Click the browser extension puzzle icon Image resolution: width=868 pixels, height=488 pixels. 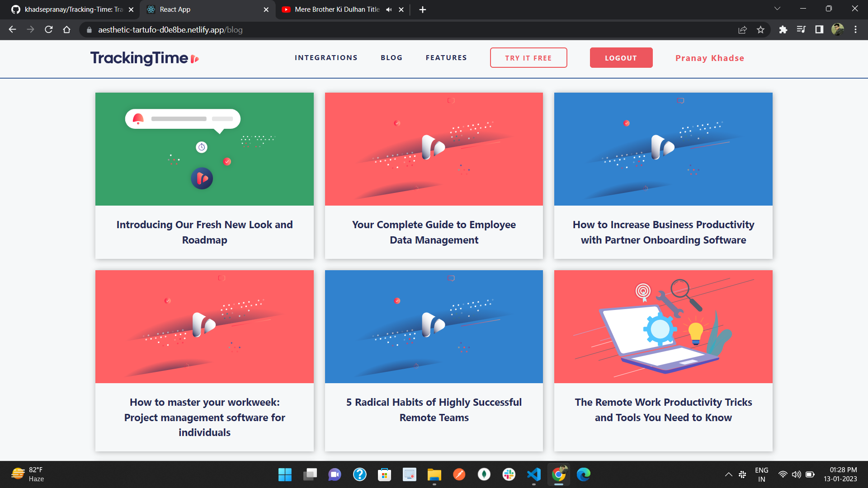click(x=784, y=30)
